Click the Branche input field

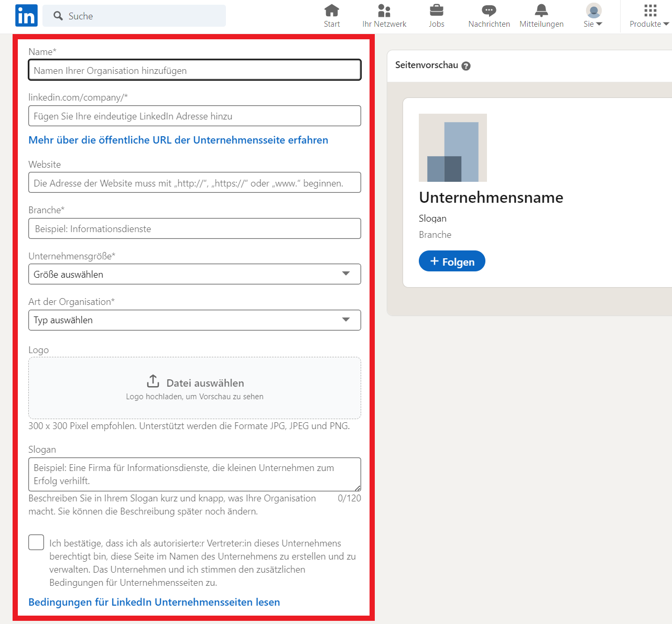click(x=194, y=228)
